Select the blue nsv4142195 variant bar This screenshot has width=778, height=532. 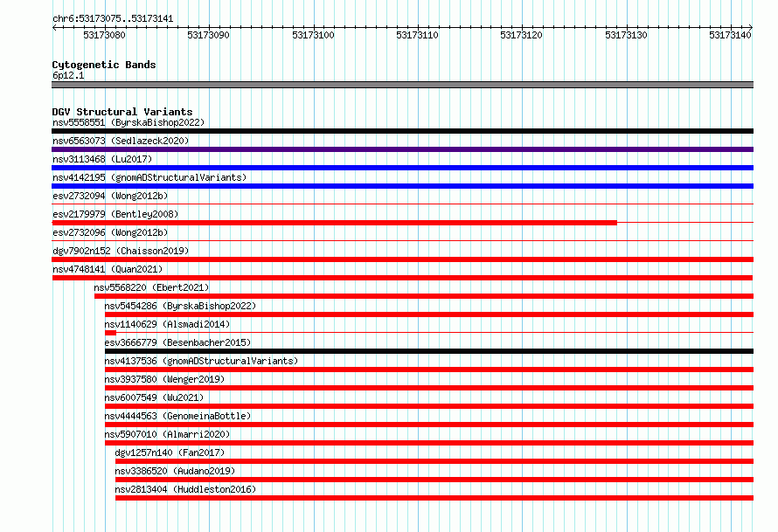pos(402,186)
